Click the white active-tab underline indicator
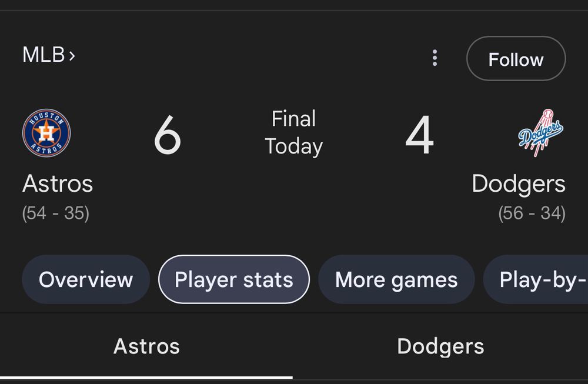This screenshot has width=588, height=384. pos(146,378)
